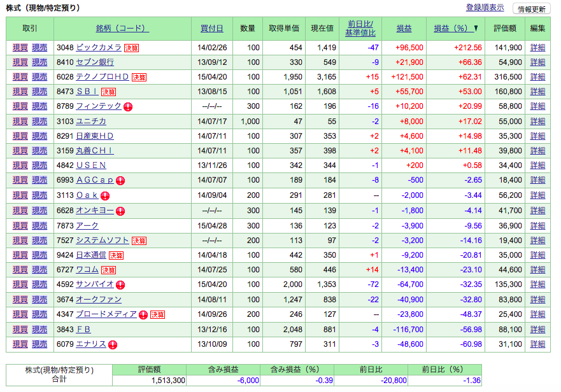Viewport: 561px width, 392px height.
Task: Open テクノプロHD stock link
Action: pyautogui.click(x=103, y=77)
